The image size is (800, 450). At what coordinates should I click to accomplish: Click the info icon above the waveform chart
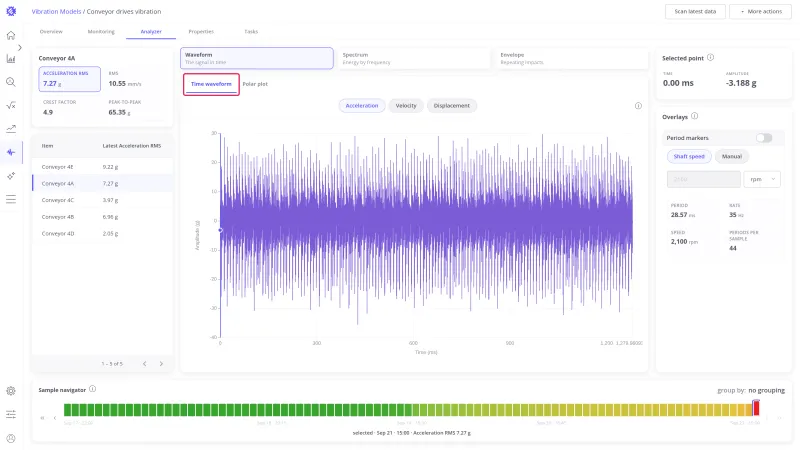(x=638, y=106)
